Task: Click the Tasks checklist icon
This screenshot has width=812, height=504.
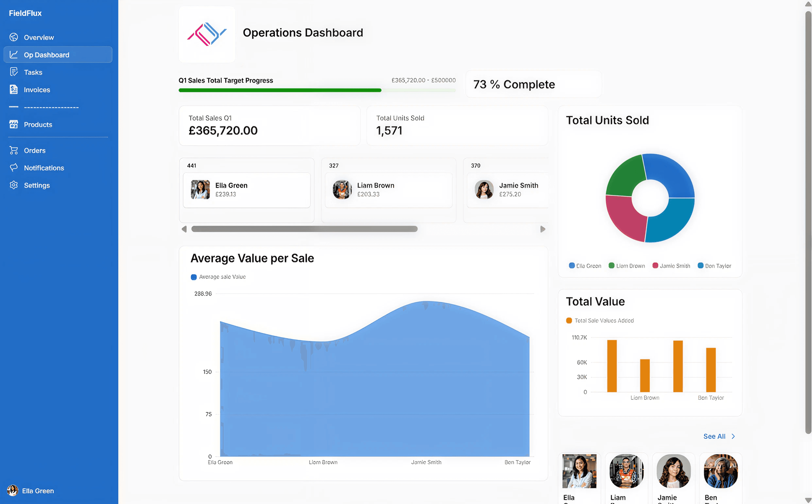Action: [14, 72]
